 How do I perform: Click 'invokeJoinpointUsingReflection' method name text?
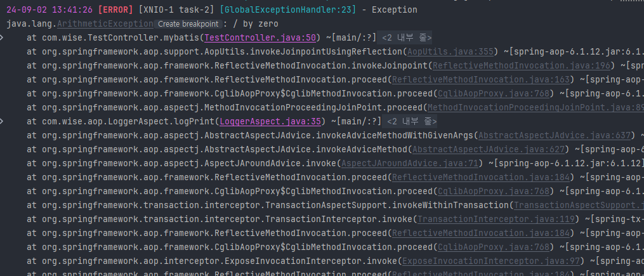[326, 52]
